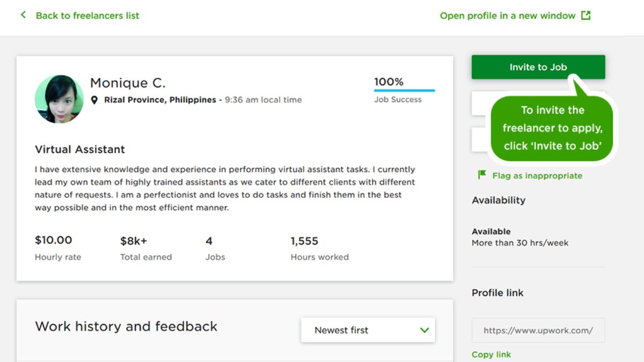Image resolution: width=644 pixels, height=362 pixels.
Task: Click the chevron on the sort selector
Action: (423, 330)
